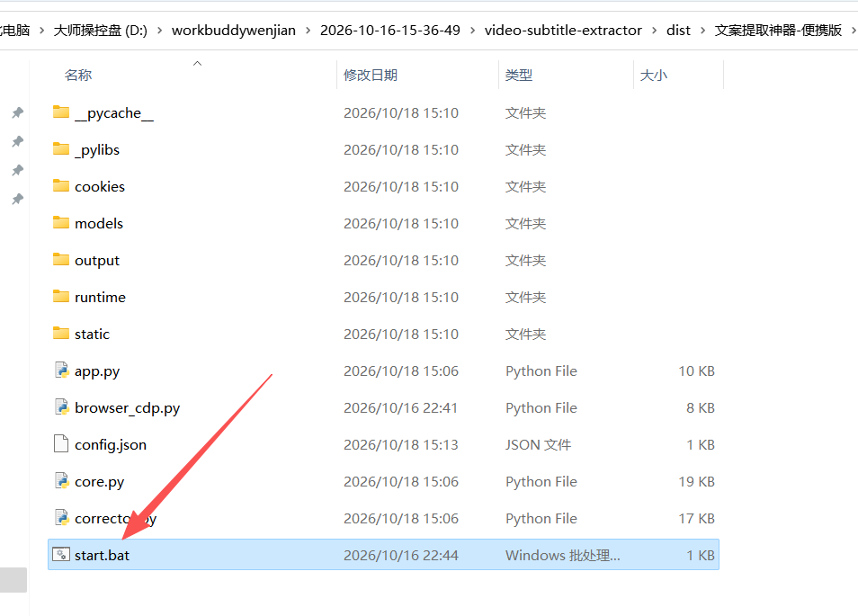This screenshot has height=616, width=858.
Task: Select the config.json file name
Action: click(111, 445)
